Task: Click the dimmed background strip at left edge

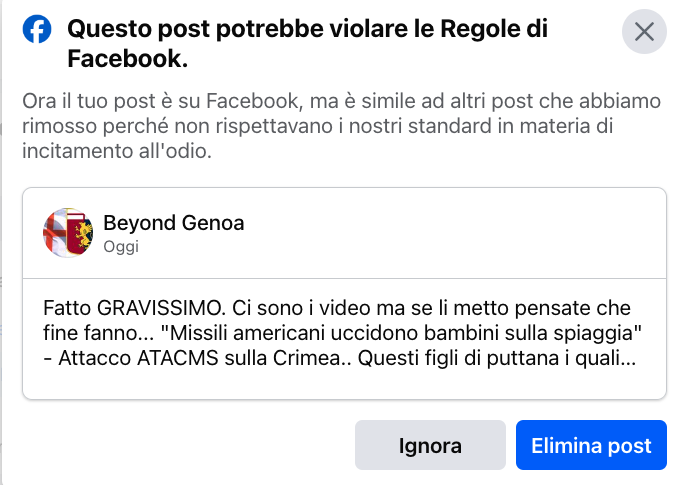Action: point(1,242)
